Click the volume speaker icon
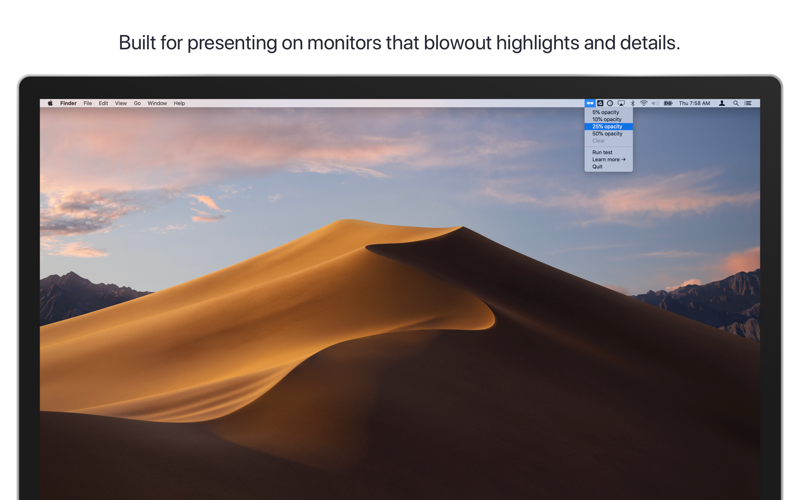Image resolution: width=800 pixels, height=500 pixels. (x=655, y=103)
